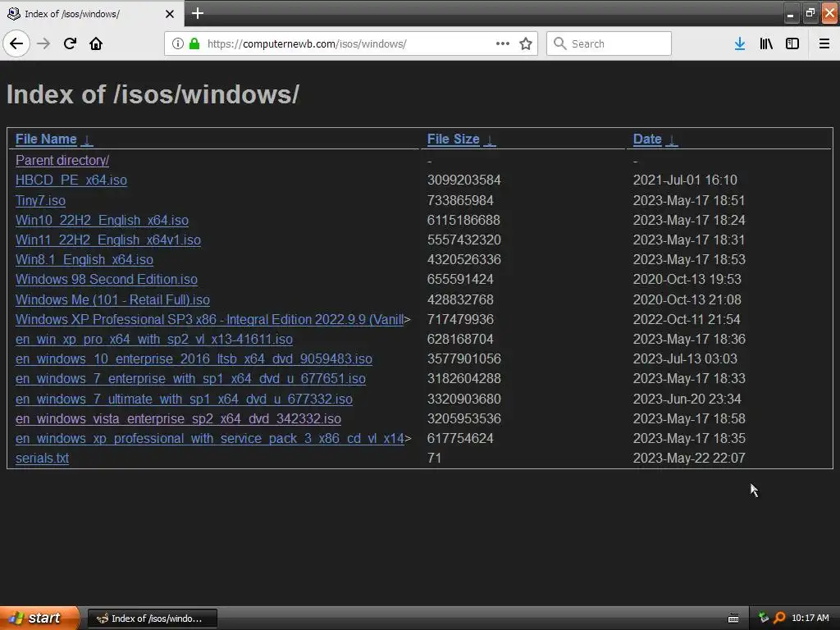Viewport: 840px width, 630px height.
Task: Open the Parent directory link
Action: tap(62, 160)
